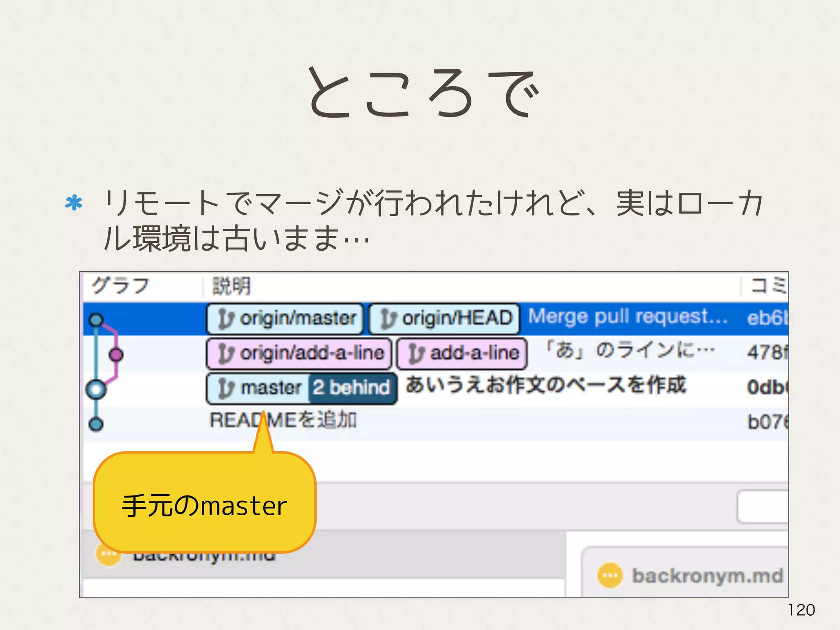The width and height of the screenshot is (840, 630).
Task: Open backronym.md in the right panel
Action: tap(707, 576)
